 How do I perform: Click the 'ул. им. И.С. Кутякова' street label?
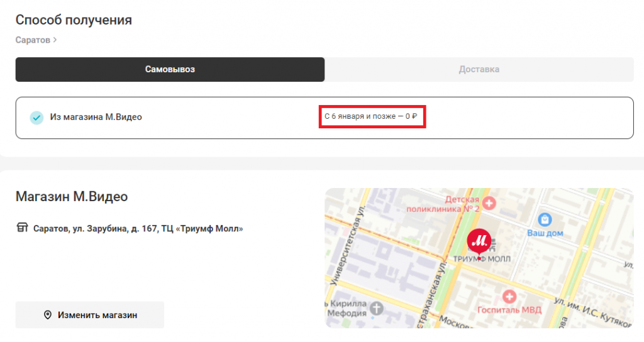click(x=594, y=312)
